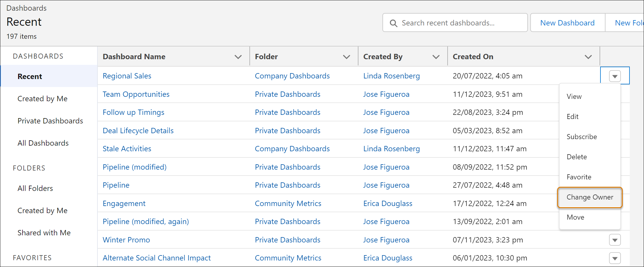This screenshot has width=644, height=267.
Task: Click the search magnifier icon
Action: (393, 23)
